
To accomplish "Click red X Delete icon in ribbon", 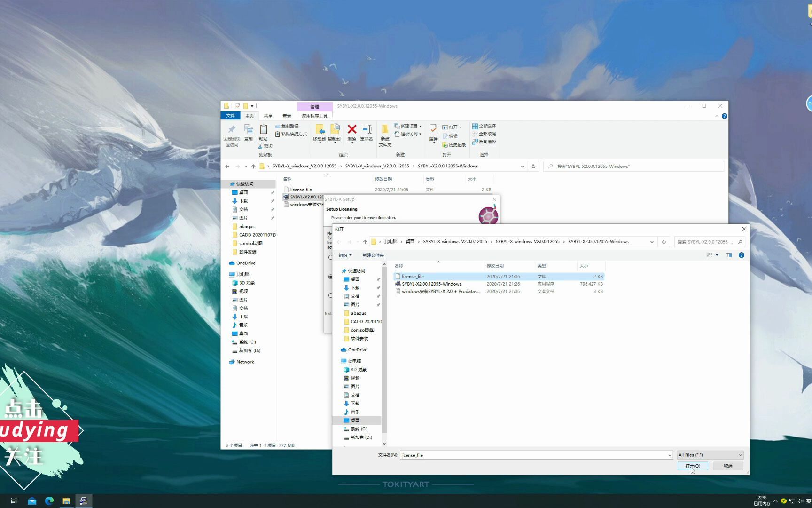I will (351, 129).
